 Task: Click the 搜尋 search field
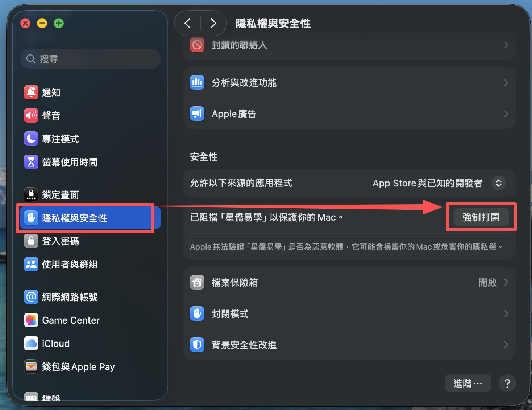(90, 59)
